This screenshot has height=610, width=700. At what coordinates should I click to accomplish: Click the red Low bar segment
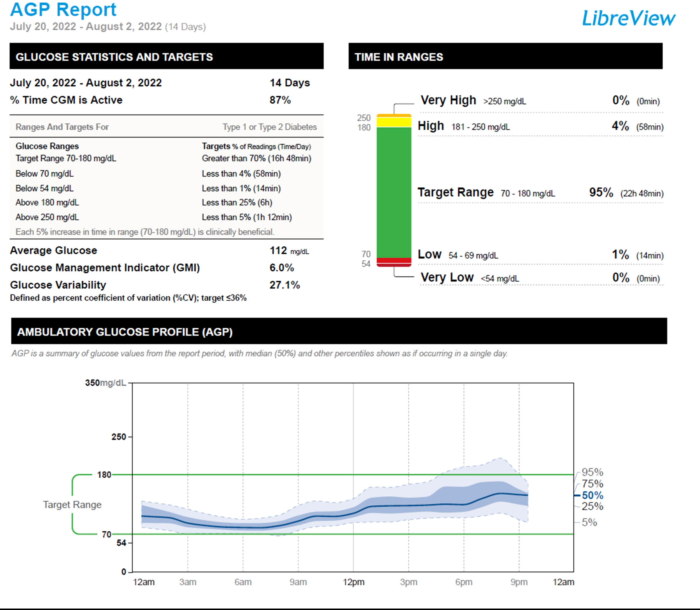394,260
